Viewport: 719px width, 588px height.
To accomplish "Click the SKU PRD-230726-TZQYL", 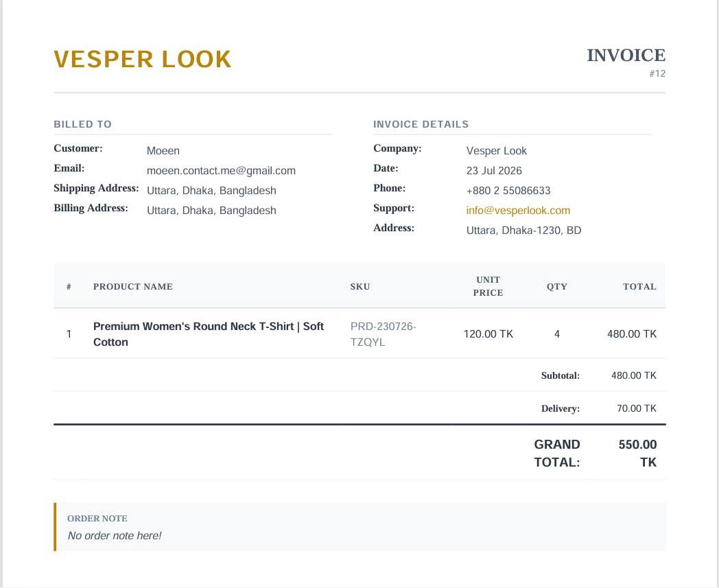I will click(383, 334).
